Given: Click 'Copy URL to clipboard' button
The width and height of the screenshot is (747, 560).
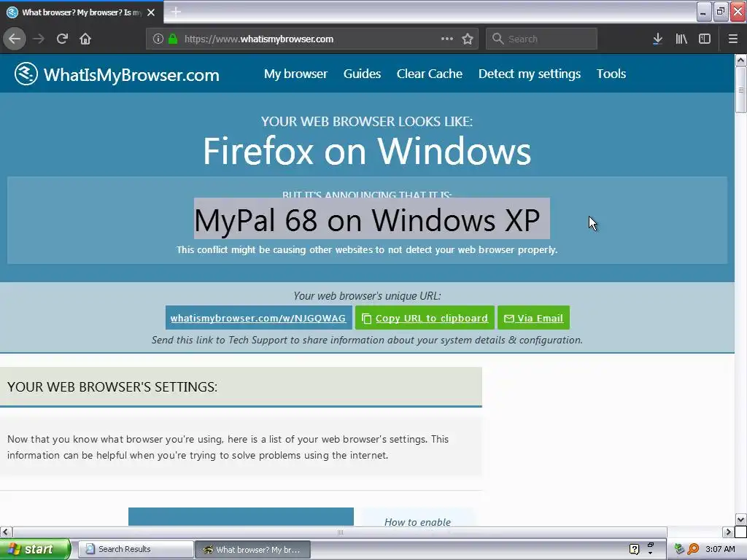Looking at the screenshot, I should tap(425, 318).
